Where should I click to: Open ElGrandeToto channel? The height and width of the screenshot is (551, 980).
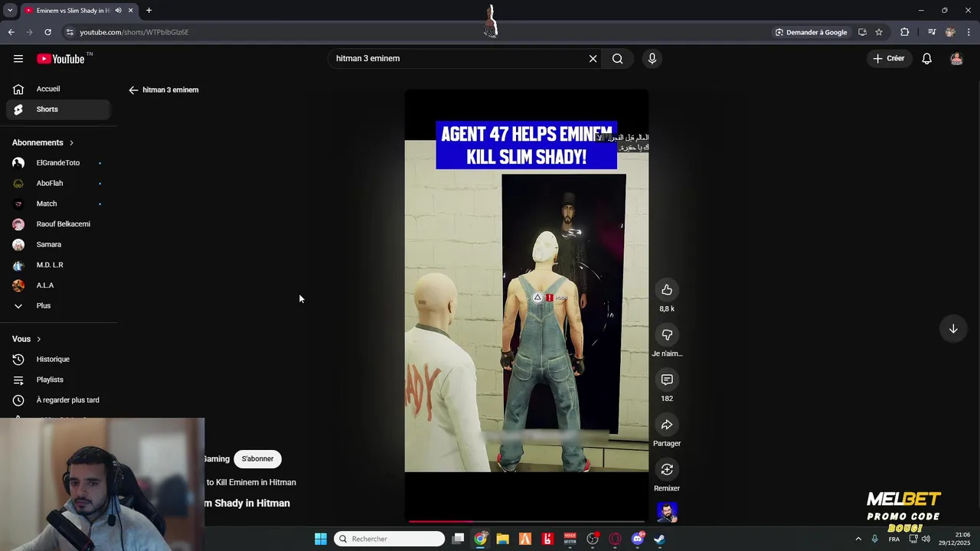[x=58, y=163]
